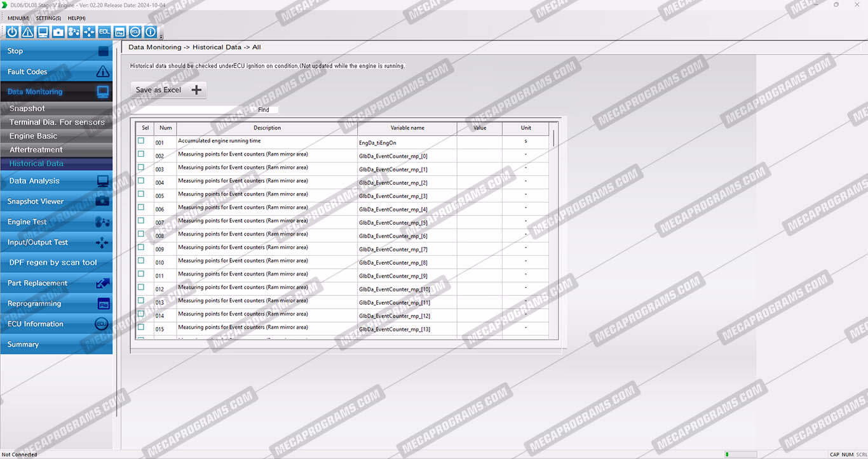Click the Save as Excel button
Screen dimensions: 868x459
tap(168, 90)
